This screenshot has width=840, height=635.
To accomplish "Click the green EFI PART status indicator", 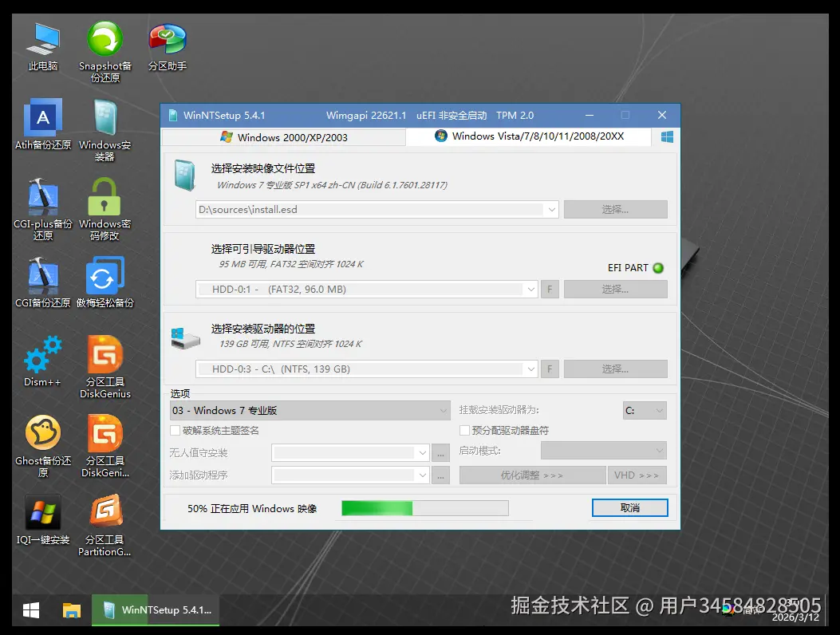I will pyautogui.click(x=658, y=268).
